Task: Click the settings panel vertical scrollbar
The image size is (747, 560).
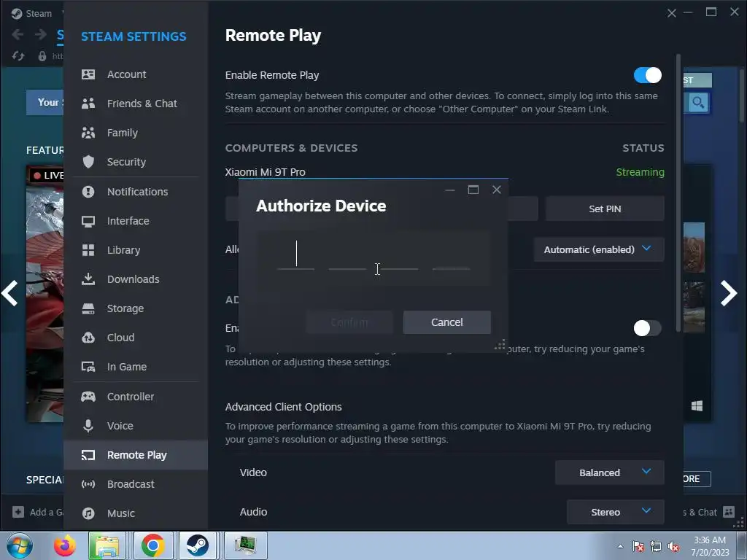Action: point(678,192)
